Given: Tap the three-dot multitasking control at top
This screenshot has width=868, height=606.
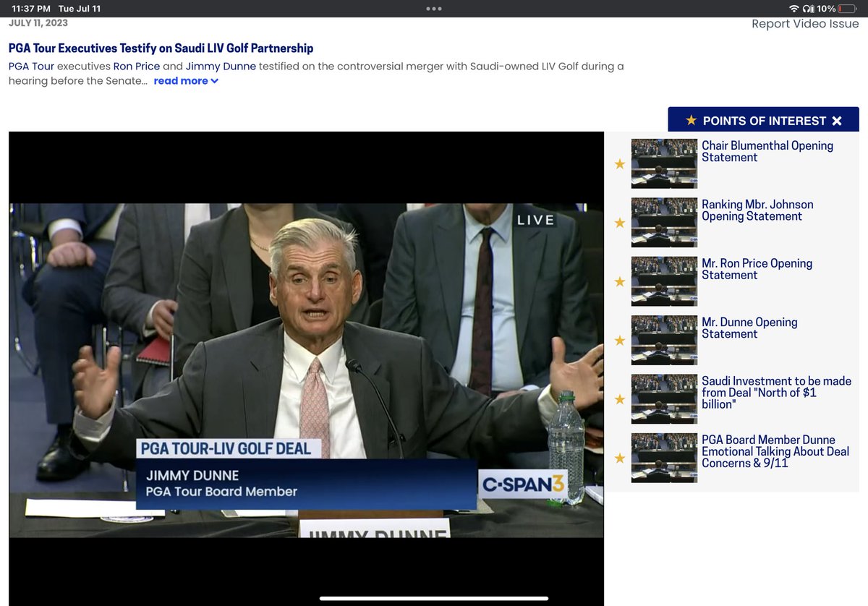Looking at the screenshot, I should click(434, 9).
